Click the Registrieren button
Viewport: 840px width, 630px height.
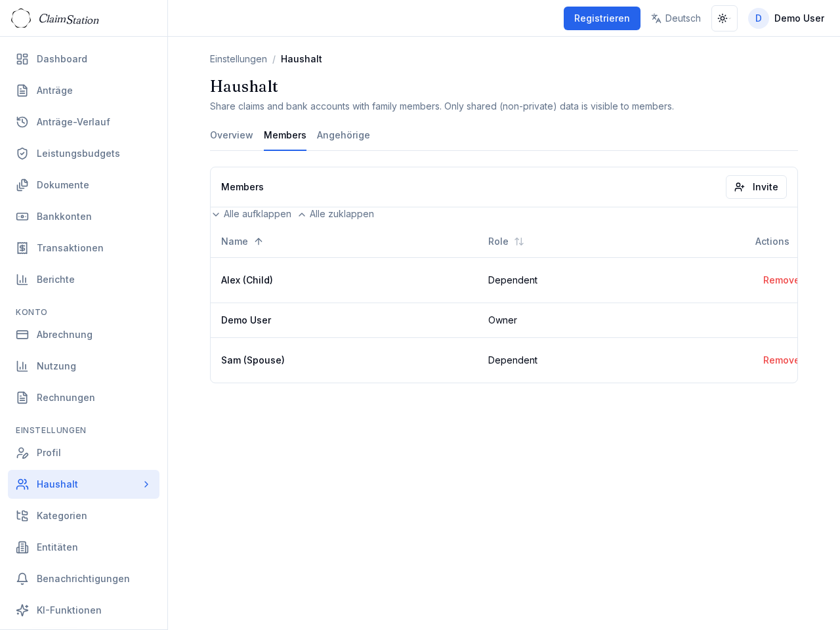click(602, 18)
